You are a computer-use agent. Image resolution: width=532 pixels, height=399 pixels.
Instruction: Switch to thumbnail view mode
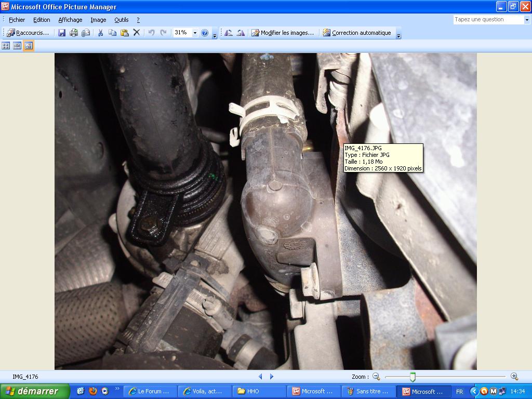(6, 46)
